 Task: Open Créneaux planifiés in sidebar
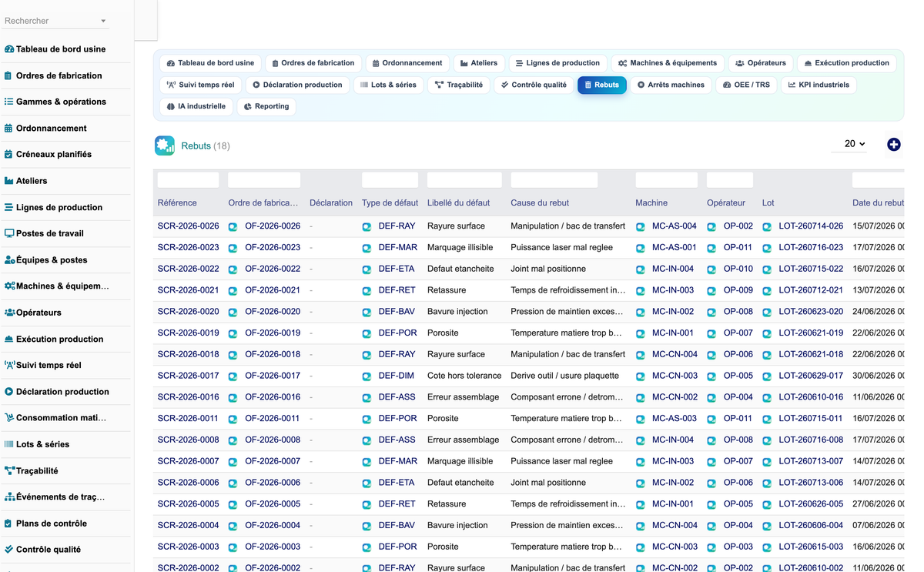(x=53, y=155)
